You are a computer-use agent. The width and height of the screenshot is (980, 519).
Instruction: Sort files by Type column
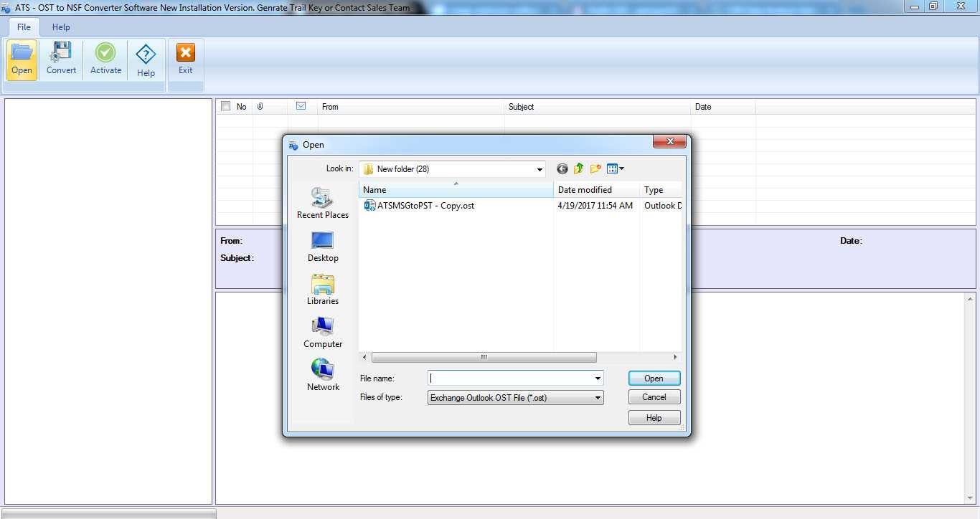pos(661,190)
